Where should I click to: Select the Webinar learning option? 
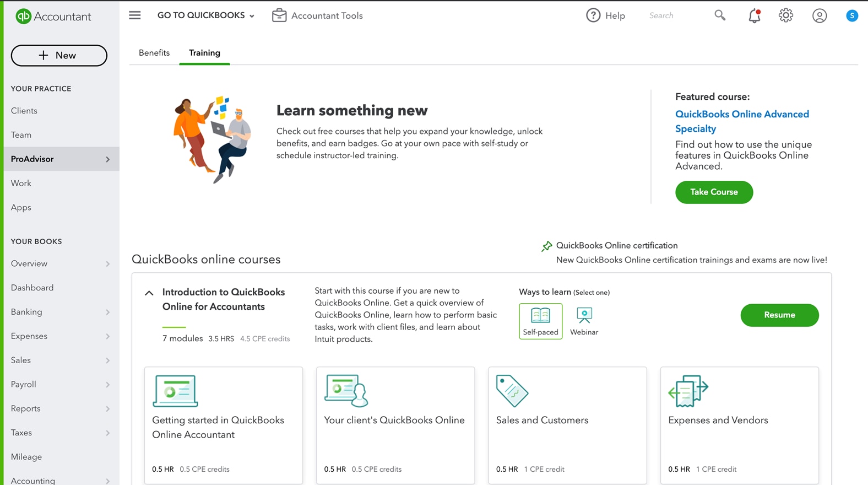(x=584, y=321)
